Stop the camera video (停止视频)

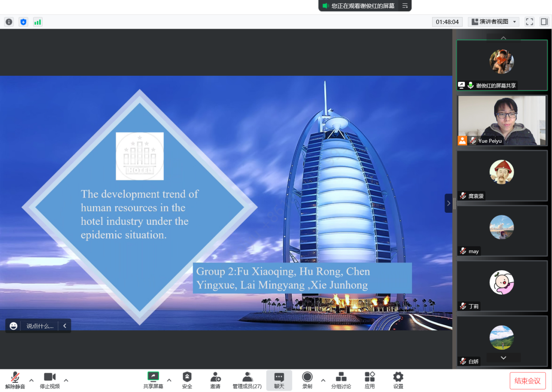(x=50, y=380)
